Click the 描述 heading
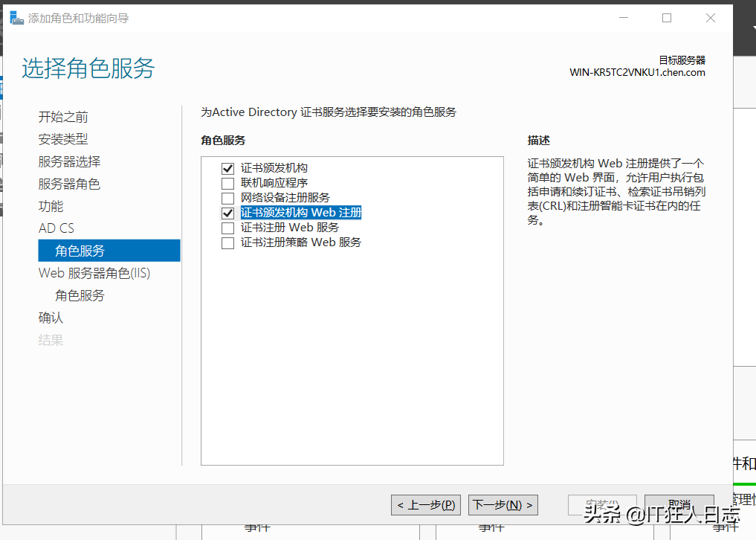756x540 pixels. pyautogui.click(x=538, y=141)
